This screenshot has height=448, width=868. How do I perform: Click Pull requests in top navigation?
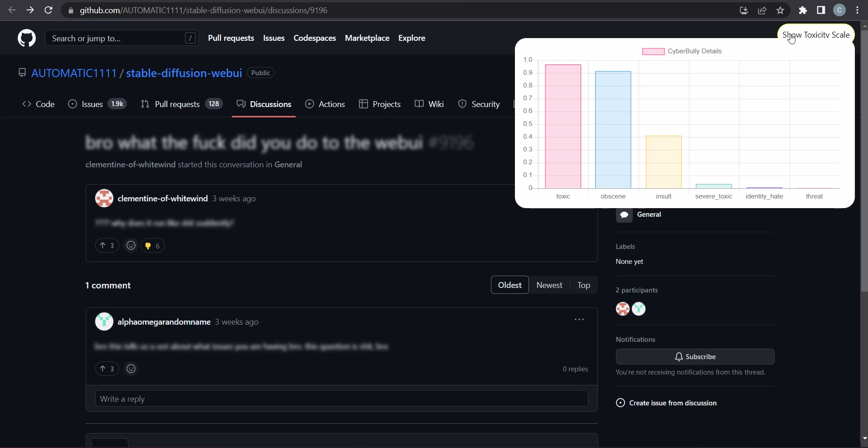(x=231, y=38)
